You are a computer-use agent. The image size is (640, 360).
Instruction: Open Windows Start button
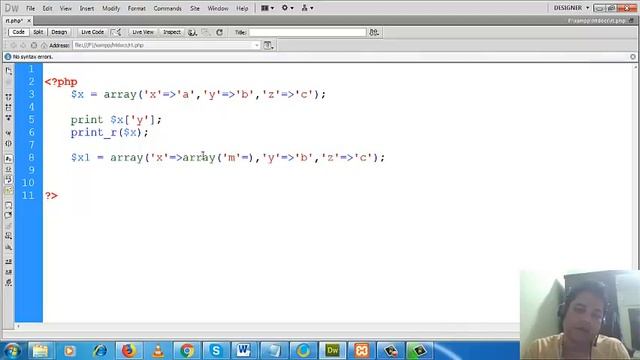point(12,351)
